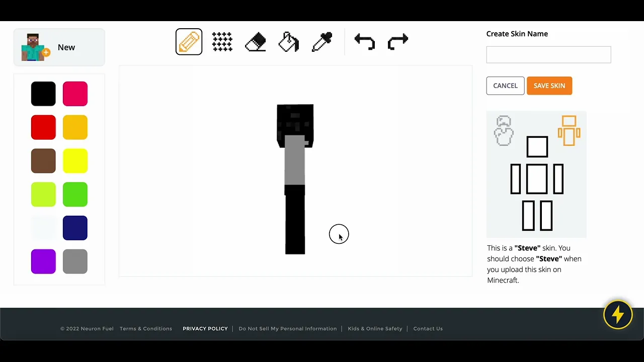Click the SAVE SKIN button
644x362 pixels.
pyautogui.click(x=549, y=85)
